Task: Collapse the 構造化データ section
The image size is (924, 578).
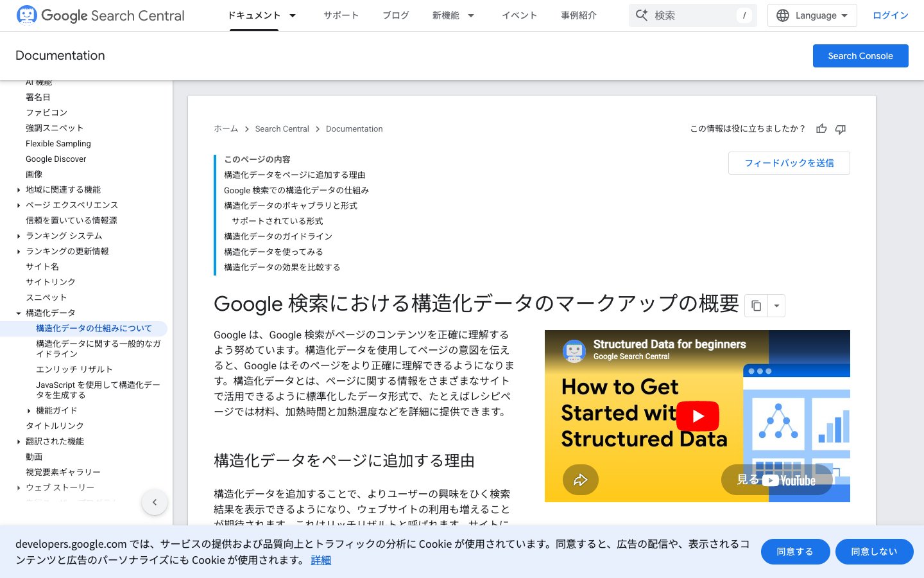Action: tap(19, 313)
